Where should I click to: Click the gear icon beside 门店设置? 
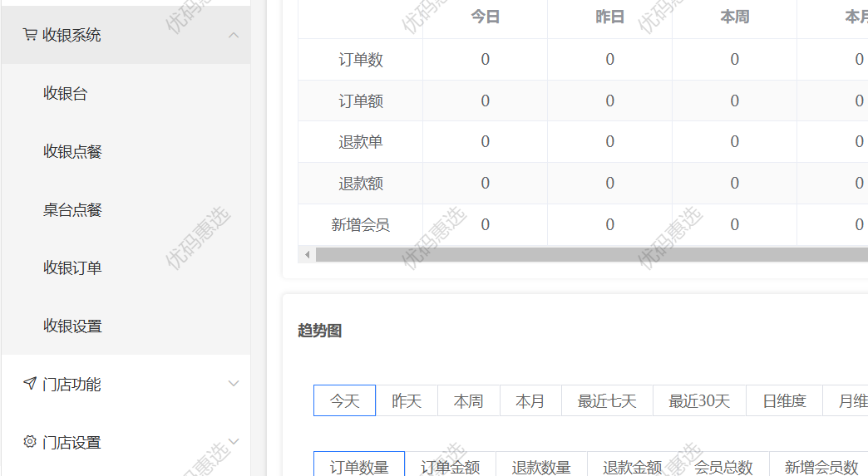click(30, 442)
